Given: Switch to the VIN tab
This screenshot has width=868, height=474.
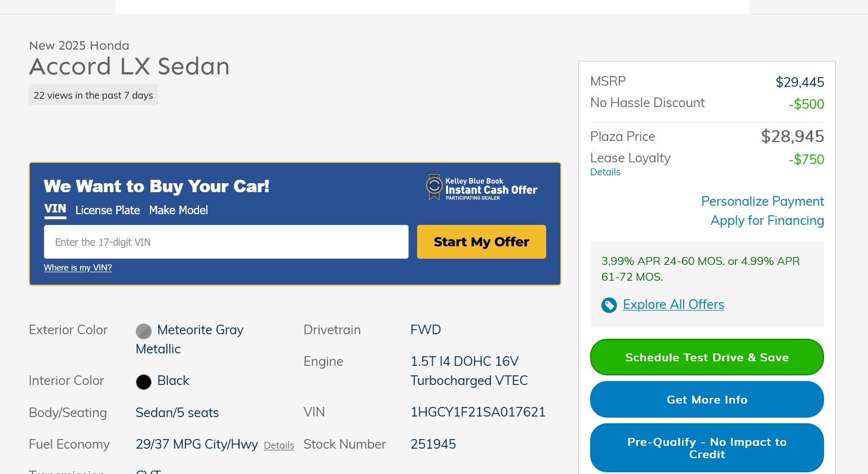Looking at the screenshot, I should pyautogui.click(x=55, y=209).
